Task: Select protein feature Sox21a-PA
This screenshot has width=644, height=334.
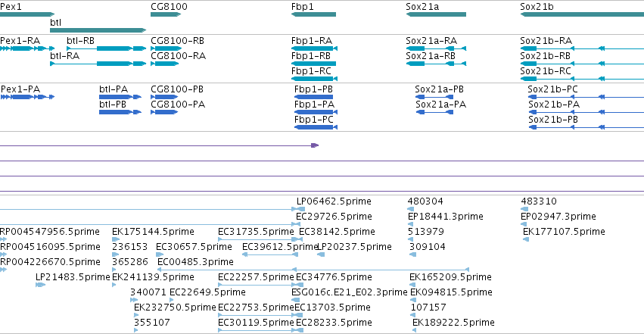Action: click(x=434, y=112)
